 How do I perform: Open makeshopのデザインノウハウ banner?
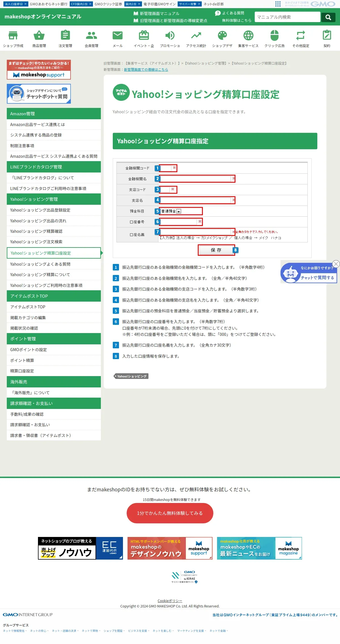pos(170,548)
